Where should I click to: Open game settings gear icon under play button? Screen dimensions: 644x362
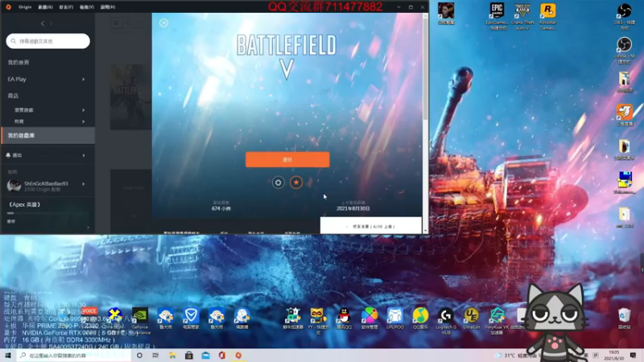coord(278,183)
